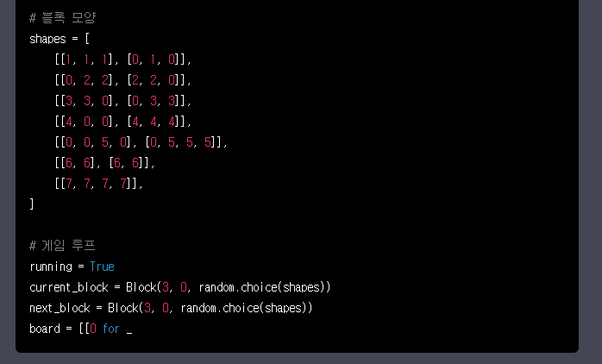Select line '[[7, 7, 7, 7]],'
Viewport: 602px width, 364px height.
(x=98, y=184)
